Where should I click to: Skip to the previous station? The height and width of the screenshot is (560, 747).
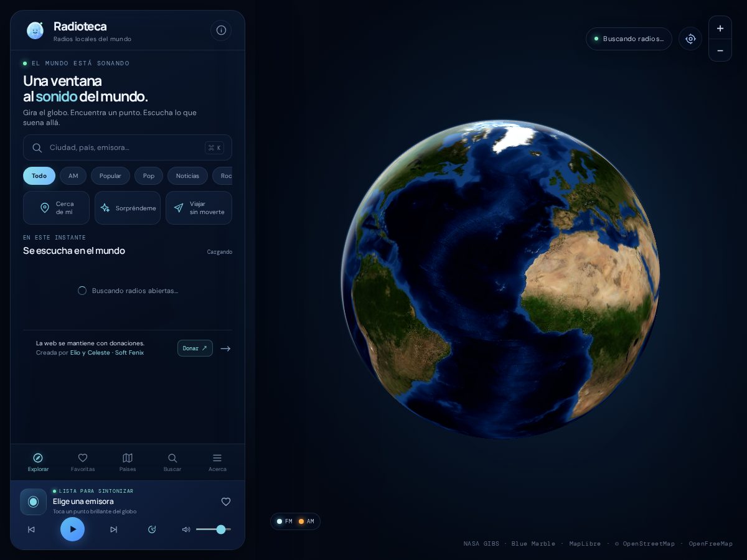point(31,530)
